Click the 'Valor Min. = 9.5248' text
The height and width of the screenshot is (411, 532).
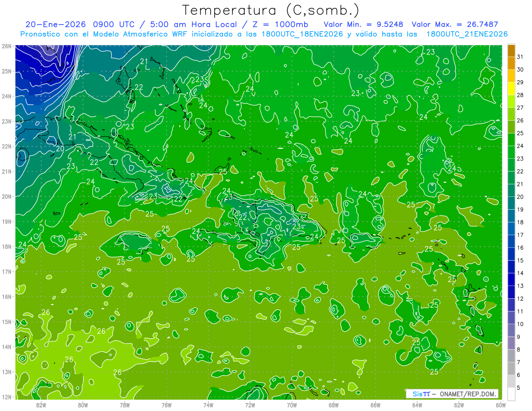tap(364, 24)
